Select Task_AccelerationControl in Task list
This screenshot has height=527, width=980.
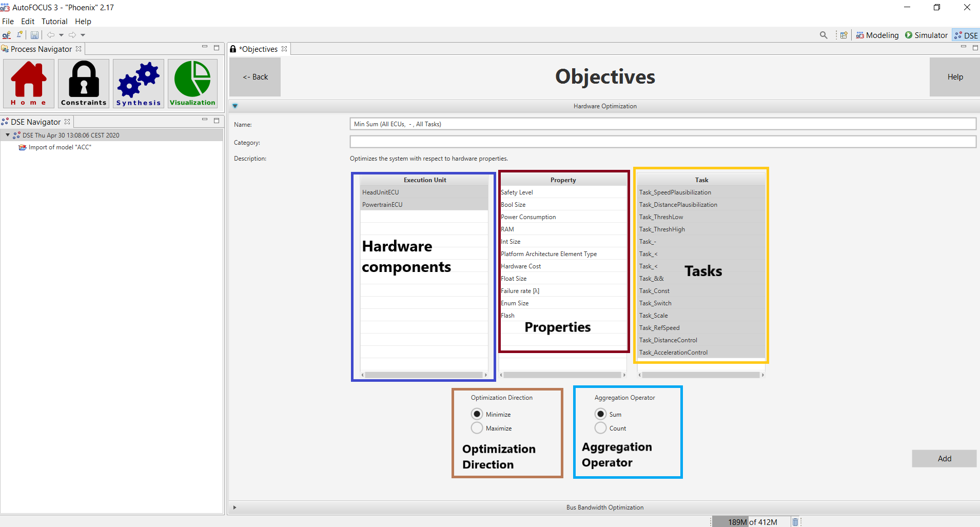pos(701,353)
